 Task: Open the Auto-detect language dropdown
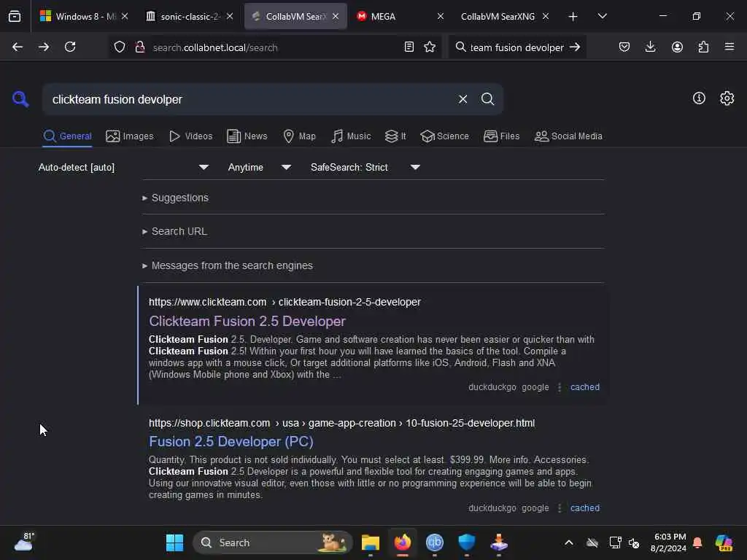124,167
